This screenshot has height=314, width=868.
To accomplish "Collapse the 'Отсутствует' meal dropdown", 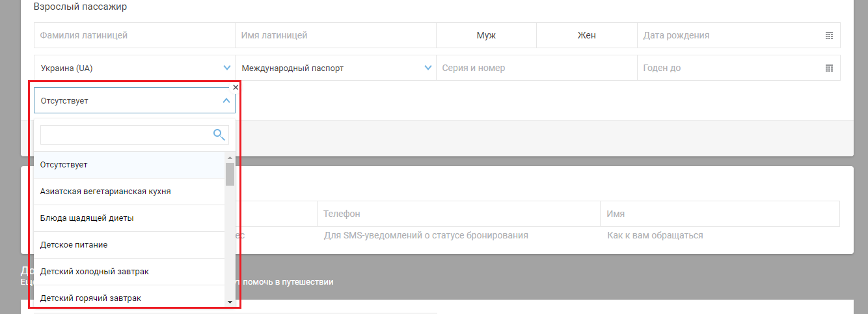I will (x=226, y=101).
